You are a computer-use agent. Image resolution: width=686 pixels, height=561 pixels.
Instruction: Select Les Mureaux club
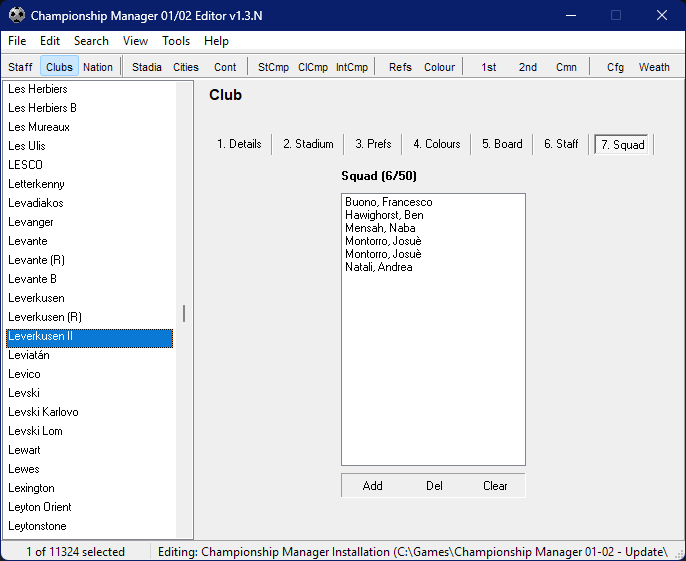(x=89, y=127)
